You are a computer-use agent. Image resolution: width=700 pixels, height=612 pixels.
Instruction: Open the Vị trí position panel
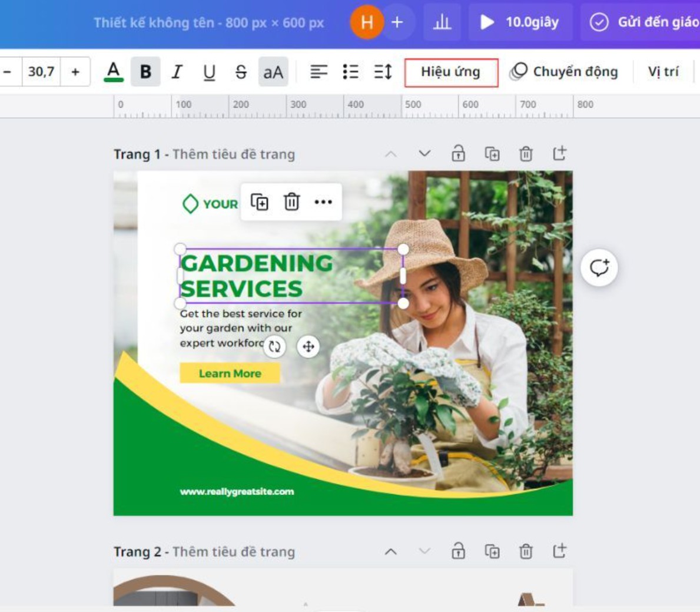663,72
